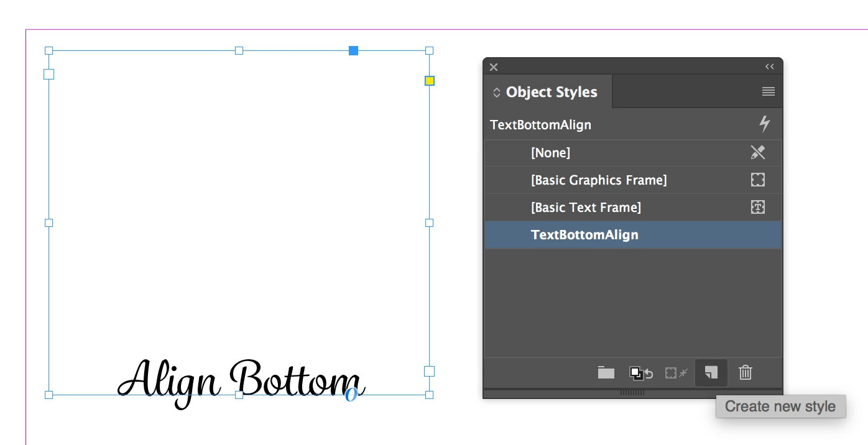
Task: Click the yellow live corners handle
Action: [x=430, y=81]
